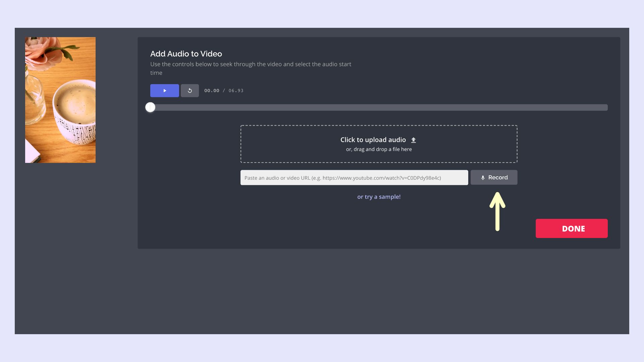Click the upload arrow icon
Viewport: 644px width, 362px height.
point(414,140)
